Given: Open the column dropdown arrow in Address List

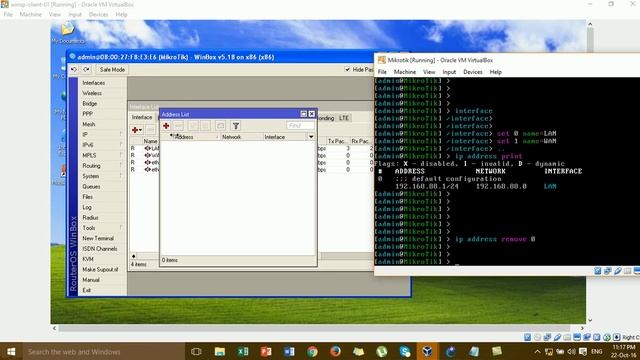Looking at the screenshot, I should click(x=311, y=137).
